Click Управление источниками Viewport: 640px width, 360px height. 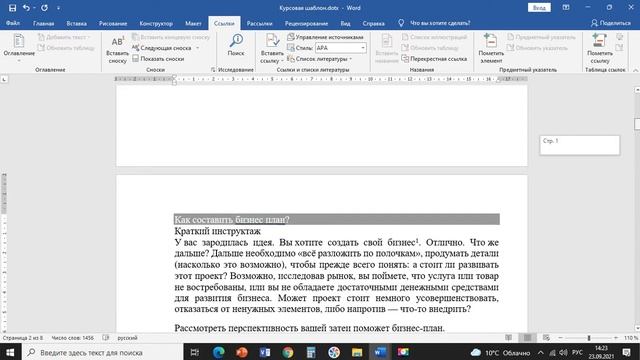point(325,37)
